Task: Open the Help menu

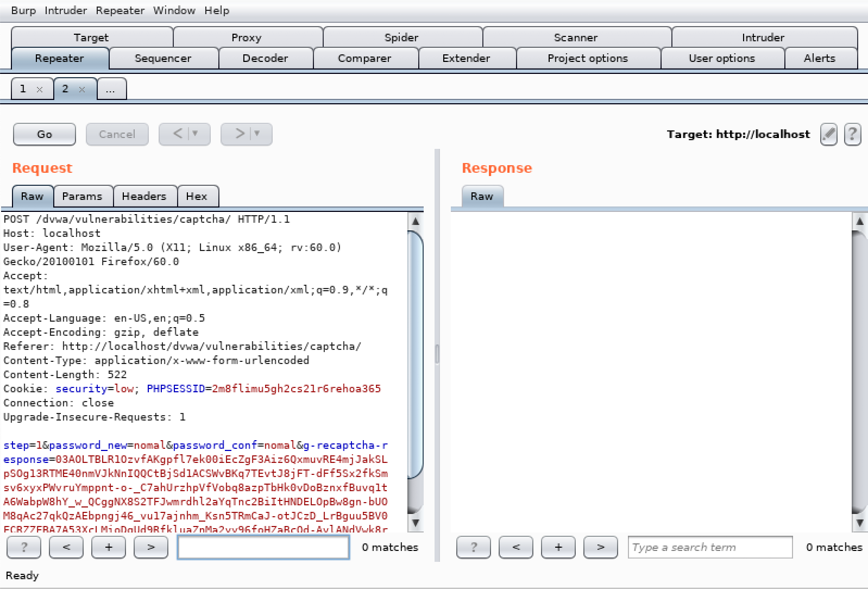Action: tap(217, 10)
